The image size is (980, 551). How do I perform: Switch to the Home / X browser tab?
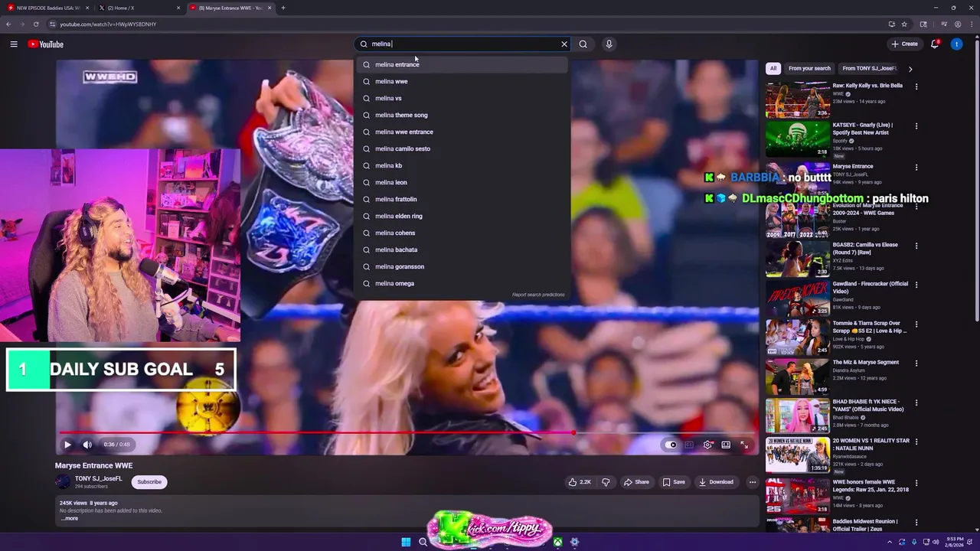[139, 8]
